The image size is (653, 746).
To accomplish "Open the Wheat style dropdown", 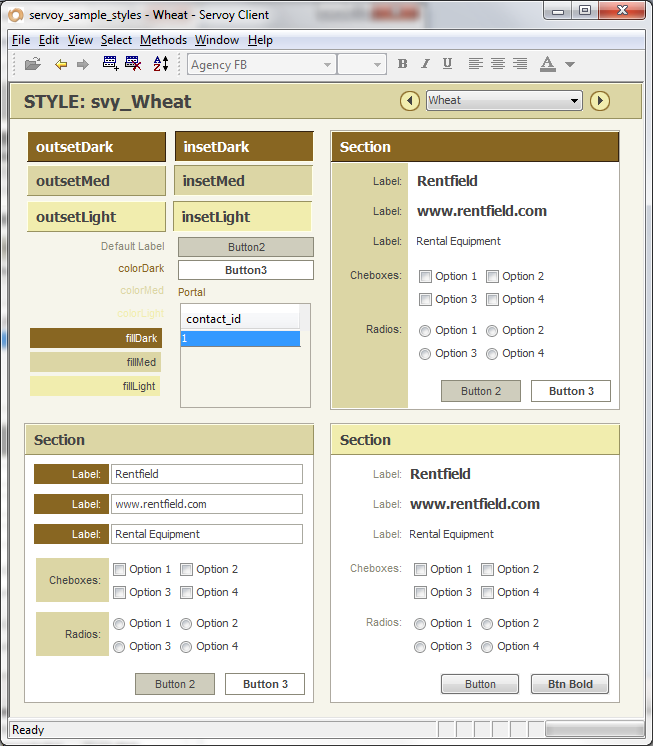I will [504, 100].
